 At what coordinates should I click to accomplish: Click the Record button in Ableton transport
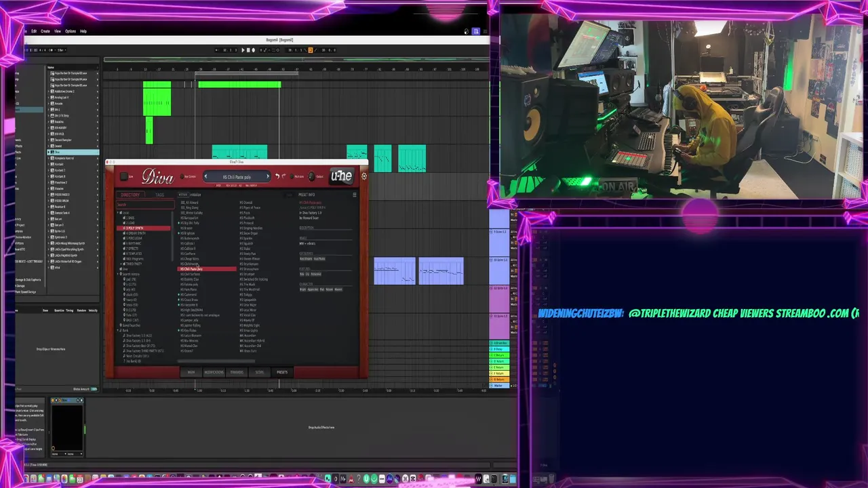coord(254,50)
